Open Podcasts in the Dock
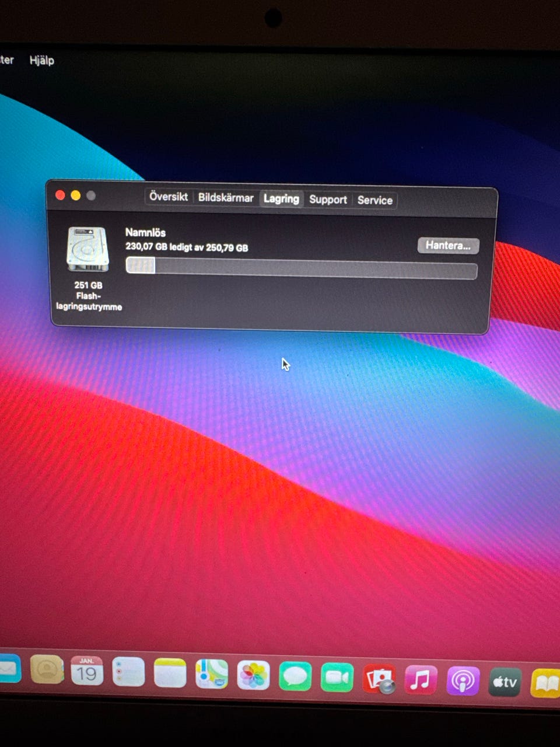 [463, 681]
